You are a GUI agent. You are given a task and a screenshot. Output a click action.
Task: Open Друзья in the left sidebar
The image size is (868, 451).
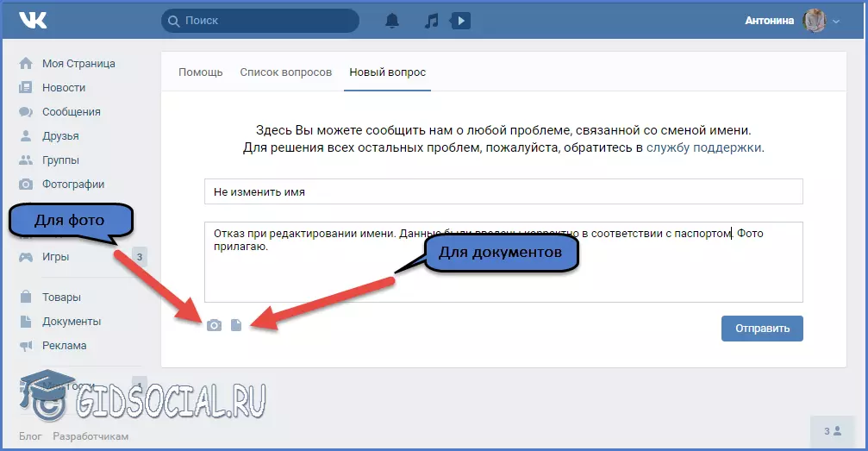59,136
